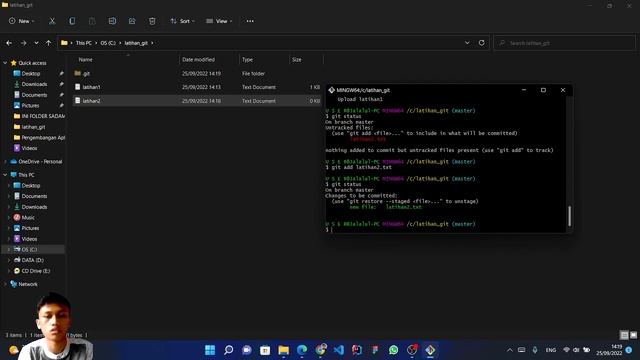
Task: Click the Search latihan_git box
Action: [x=564, y=43]
